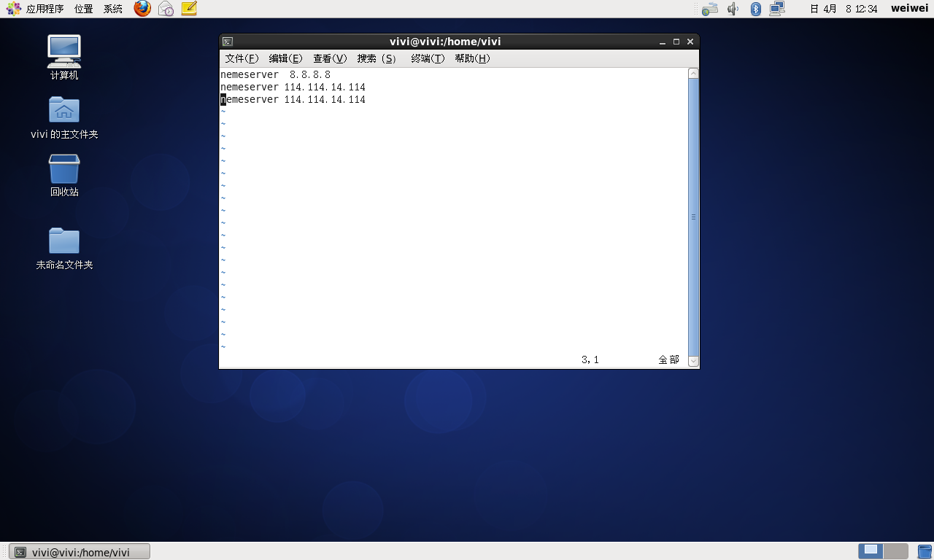Open the 位置 places menu
Screen dimensions: 934x560
point(84,9)
